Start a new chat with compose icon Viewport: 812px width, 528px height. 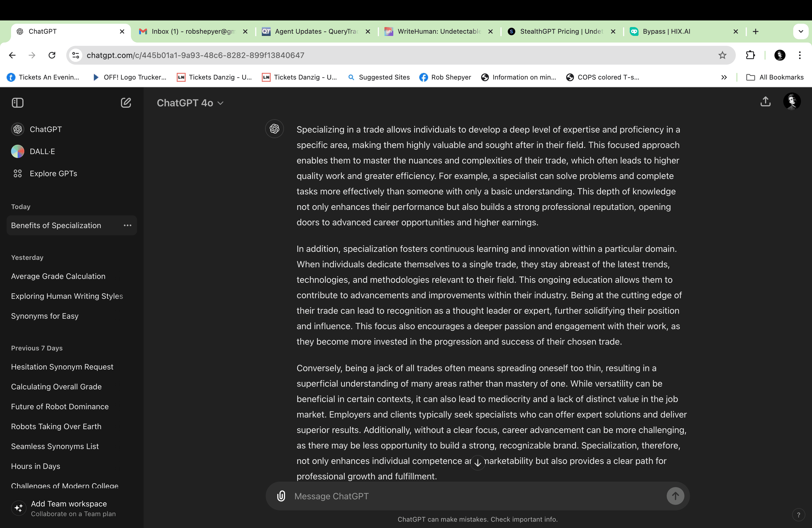click(x=126, y=103)
